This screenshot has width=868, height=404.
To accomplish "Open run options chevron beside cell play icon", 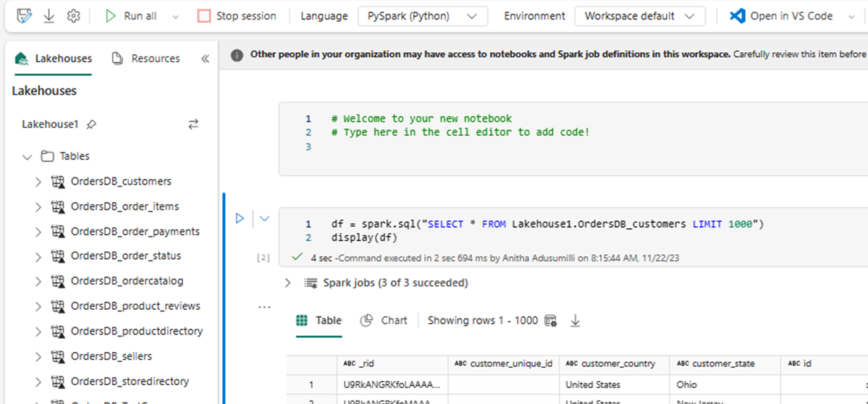I will pos(265,219).
